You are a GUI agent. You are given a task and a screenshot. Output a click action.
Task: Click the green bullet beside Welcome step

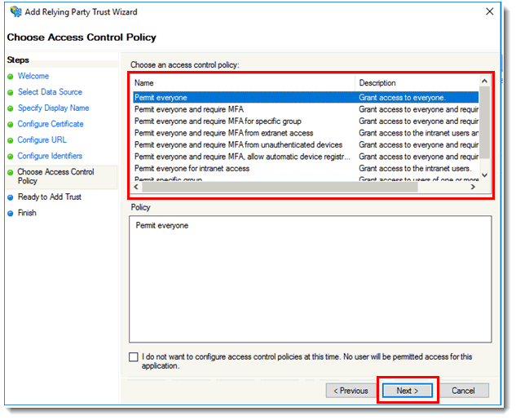[x=11, y=77]
